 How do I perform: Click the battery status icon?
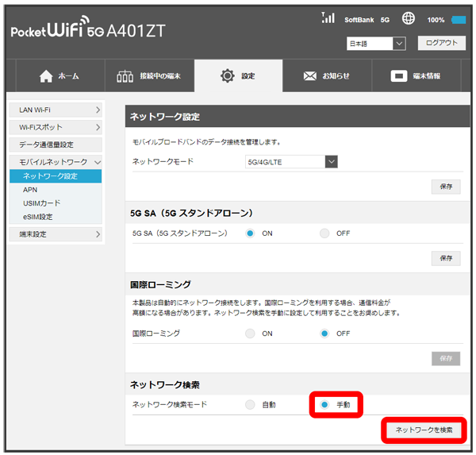pyautogui.click(x=459, y=19)
